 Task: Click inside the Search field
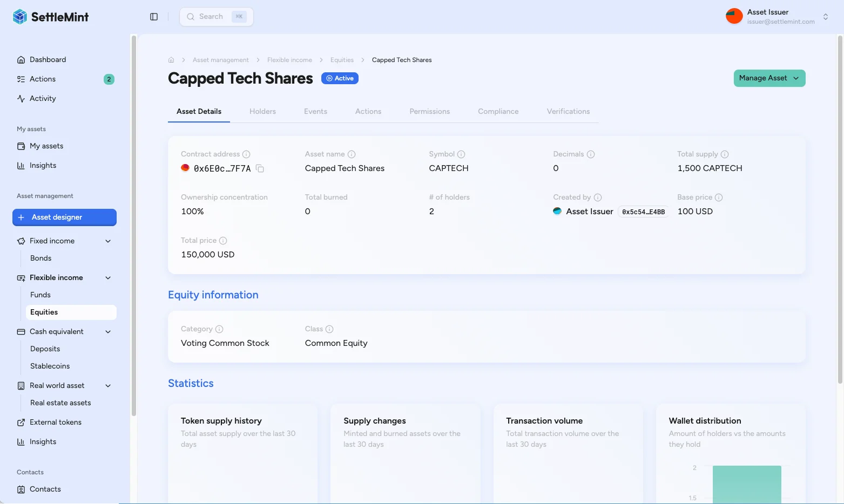pyautogui.click(x=215, y=16)
